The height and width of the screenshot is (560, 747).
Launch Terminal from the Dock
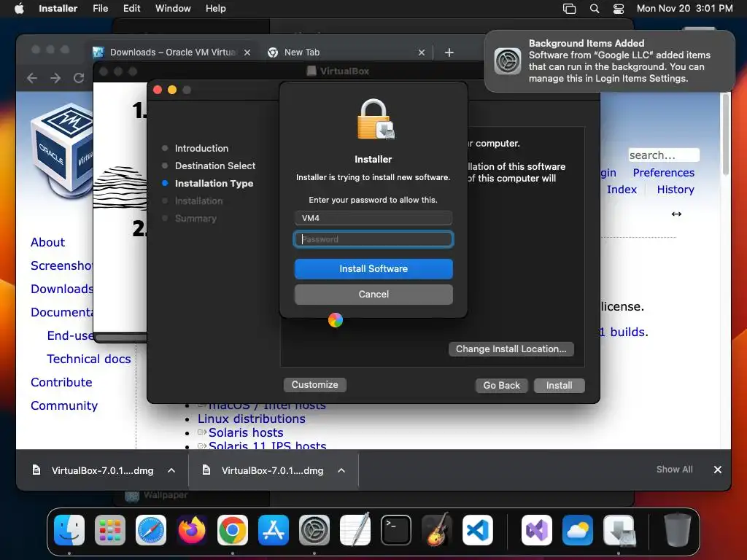click(396, 530)
